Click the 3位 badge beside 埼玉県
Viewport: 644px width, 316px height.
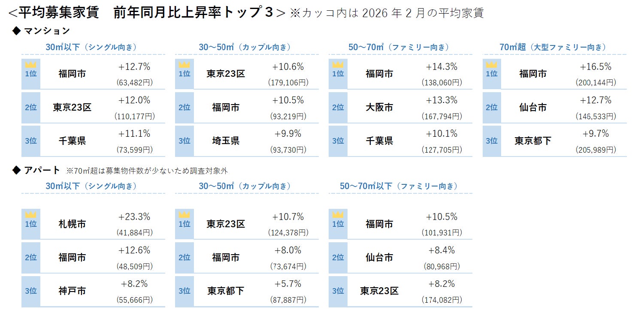184,141
